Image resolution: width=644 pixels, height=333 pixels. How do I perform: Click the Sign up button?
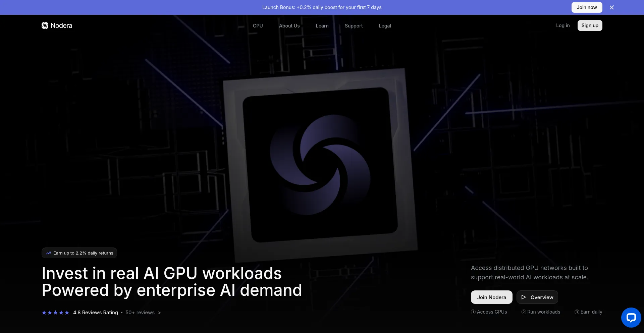(590, 25)
